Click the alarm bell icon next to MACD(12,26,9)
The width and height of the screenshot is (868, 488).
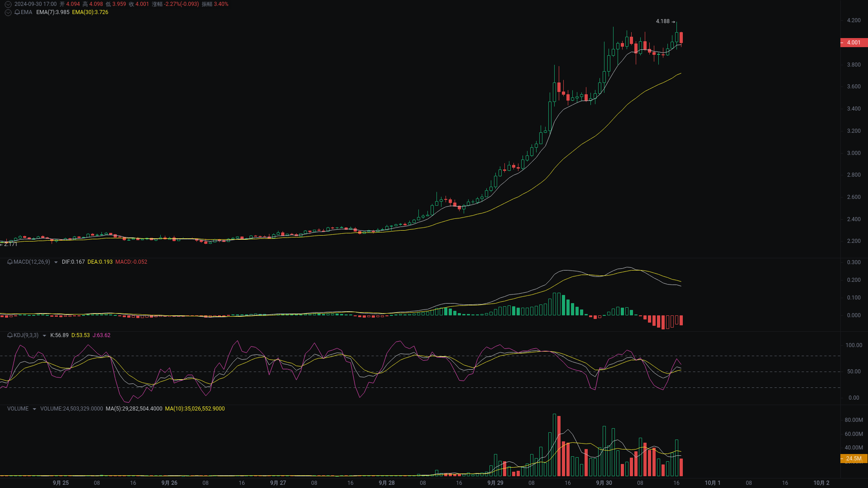[x=9, y=262]
